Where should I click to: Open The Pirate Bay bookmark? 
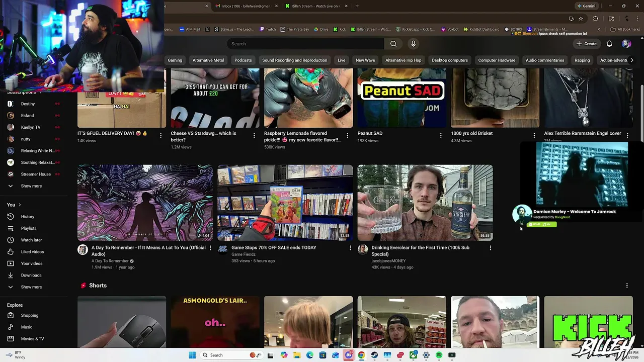(295, 29)
